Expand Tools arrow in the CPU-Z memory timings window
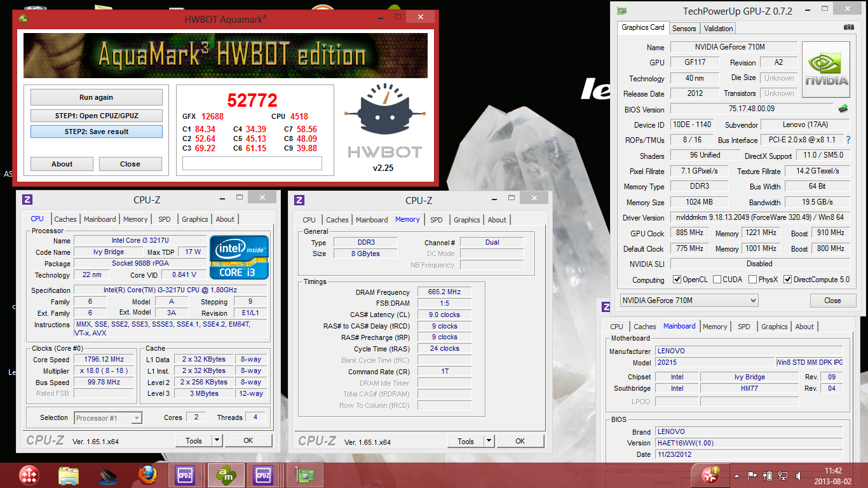The width and height of the screenshot is (868, 488). click(489, 441)
